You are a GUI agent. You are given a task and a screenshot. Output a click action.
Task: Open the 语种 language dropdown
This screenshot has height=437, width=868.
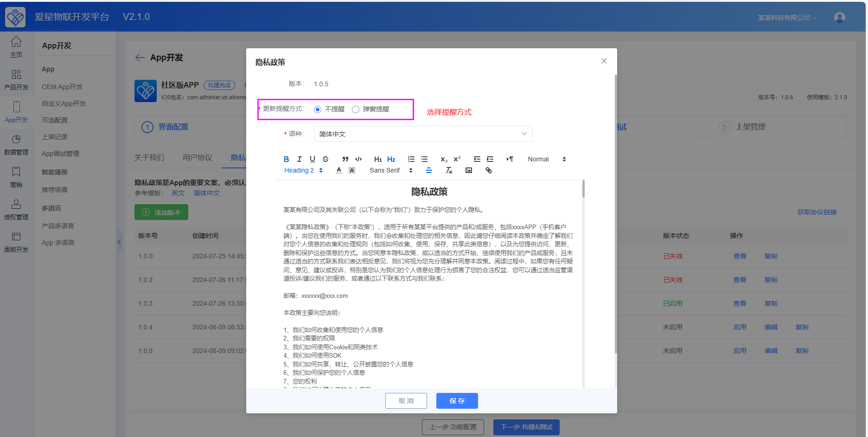423,134
